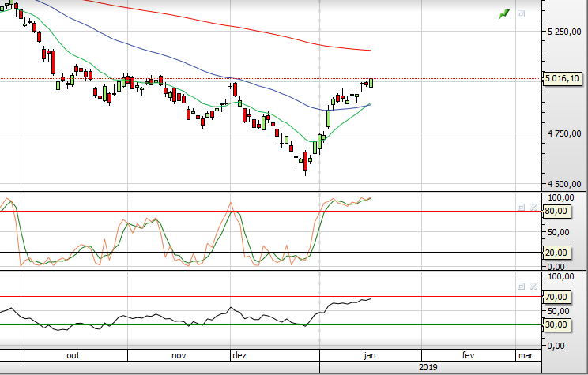
Task: Click the 2019 year label
Action: click(428, 367)
